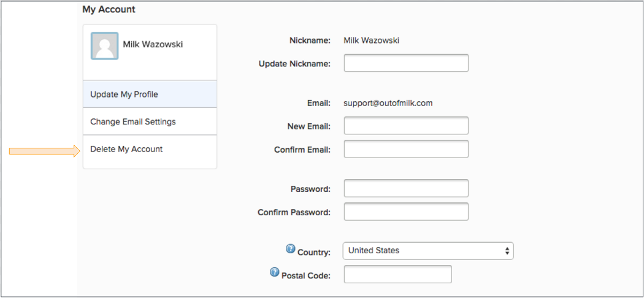644x298 pixels.
Task: Select the Password input field
Action: 406,188
